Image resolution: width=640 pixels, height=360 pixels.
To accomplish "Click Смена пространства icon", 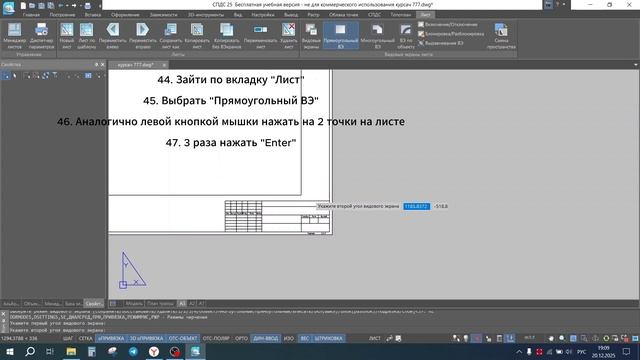I will [x=501, y=36].
